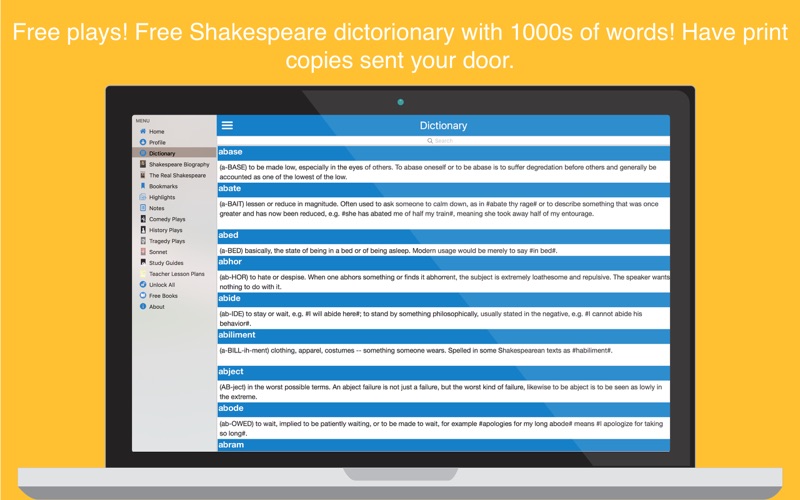Click the Highlights icon
The height and width of the screenshot is (500, 800).
(143, 197)
